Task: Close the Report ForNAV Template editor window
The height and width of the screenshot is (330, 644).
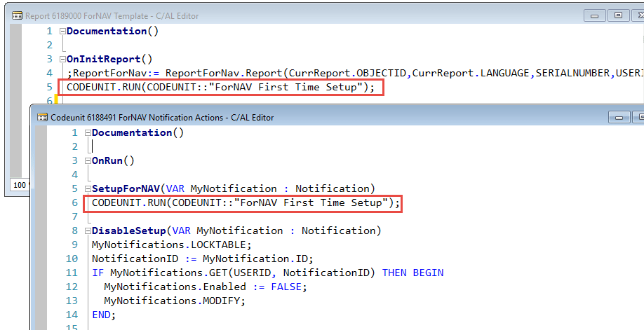Action: pyautogui.click(x=638, y=14)
